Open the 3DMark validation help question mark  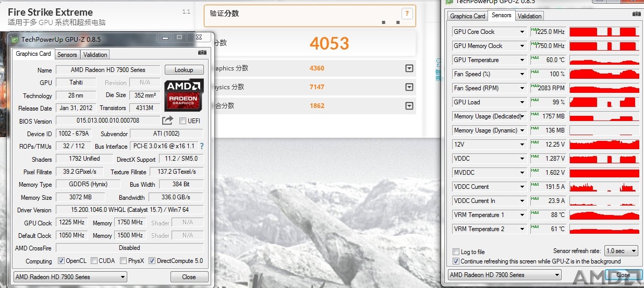click(407, 14)
